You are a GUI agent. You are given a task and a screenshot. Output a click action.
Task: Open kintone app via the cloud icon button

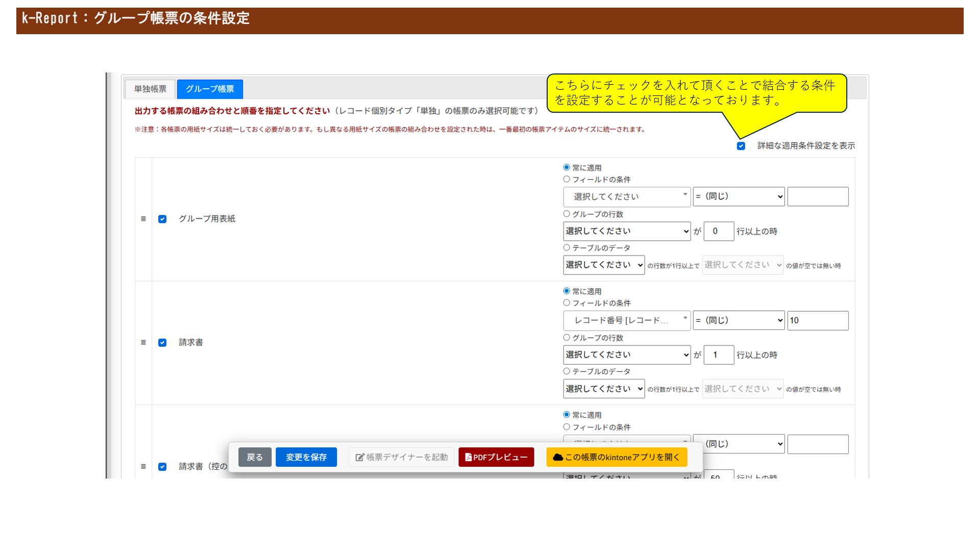pyautogui.click(x=617, y=457)
